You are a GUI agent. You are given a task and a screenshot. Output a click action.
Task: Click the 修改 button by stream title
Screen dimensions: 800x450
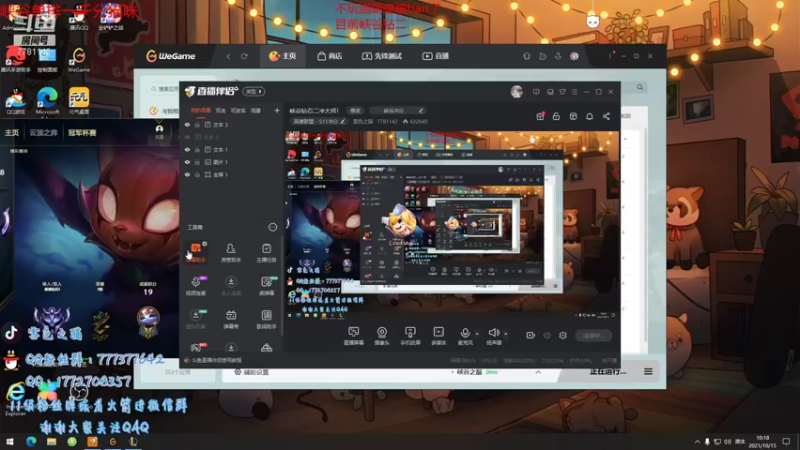355,110
